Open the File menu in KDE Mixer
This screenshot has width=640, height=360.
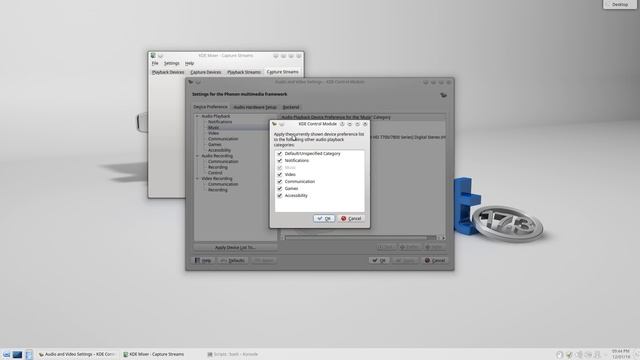coord(155,63)
